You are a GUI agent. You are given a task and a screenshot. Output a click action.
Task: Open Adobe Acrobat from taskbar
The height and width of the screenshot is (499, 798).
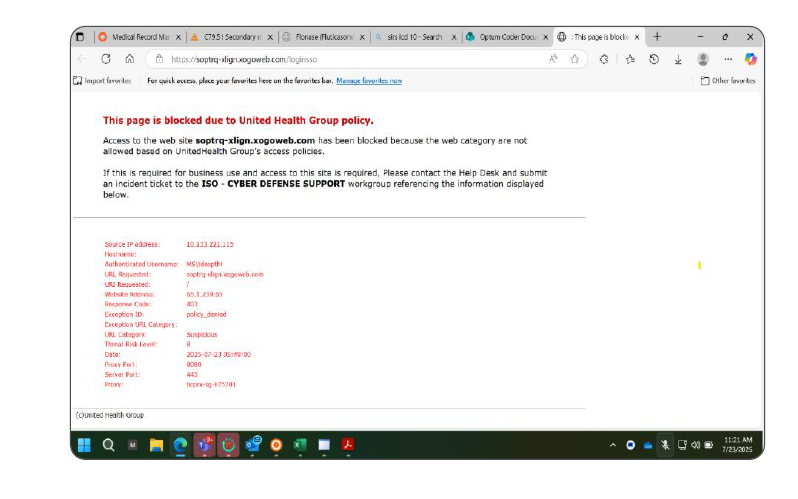click(x=348, y=445)
